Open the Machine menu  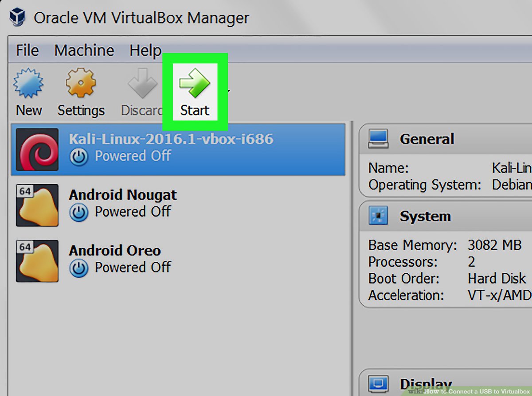coord(83,50)
